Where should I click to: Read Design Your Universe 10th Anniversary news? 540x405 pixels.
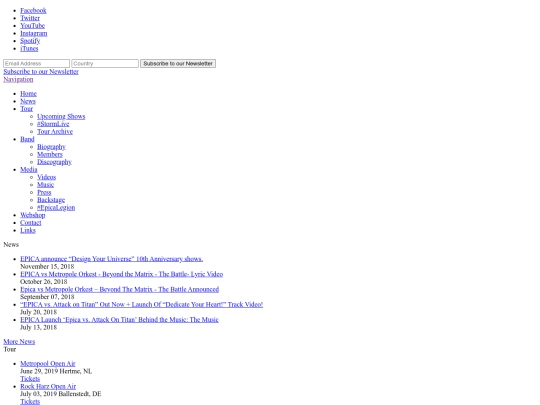[112, 259]
